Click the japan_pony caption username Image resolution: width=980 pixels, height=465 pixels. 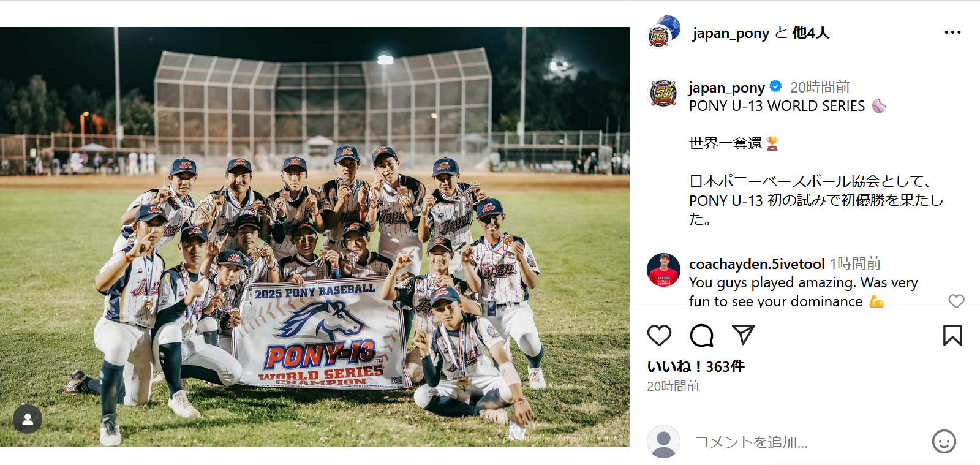coord(726,88)
